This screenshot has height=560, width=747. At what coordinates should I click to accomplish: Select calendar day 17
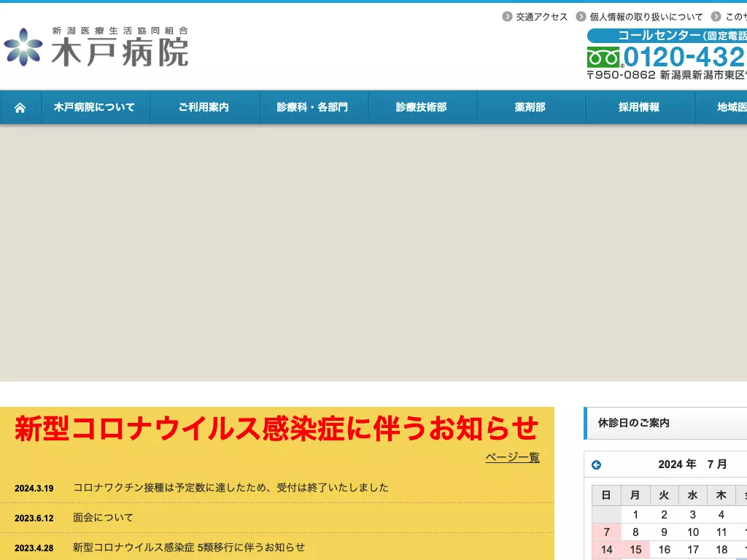693,550
